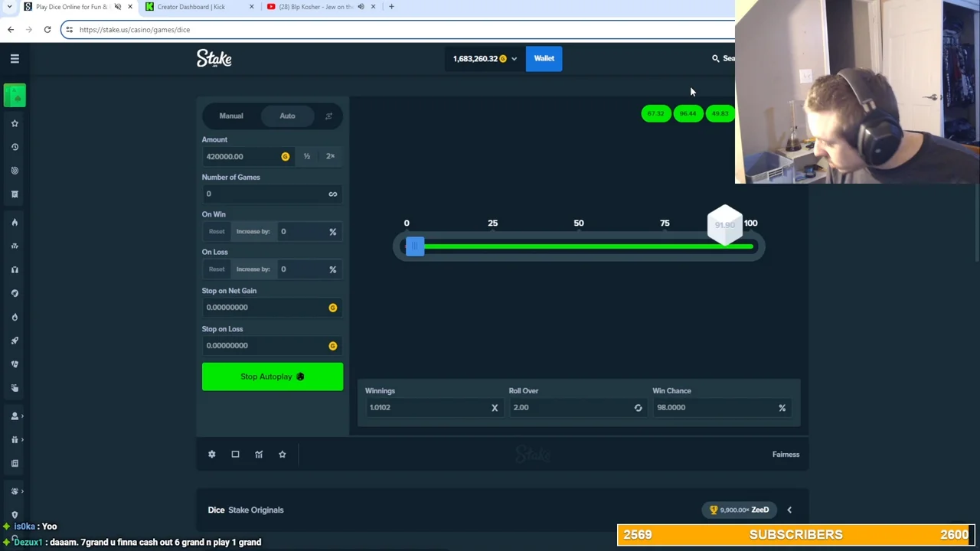The height and width of the screenshot is (551, 980).
Task: Open the rocket icon in left sidebar
Action: pos(15,341)
